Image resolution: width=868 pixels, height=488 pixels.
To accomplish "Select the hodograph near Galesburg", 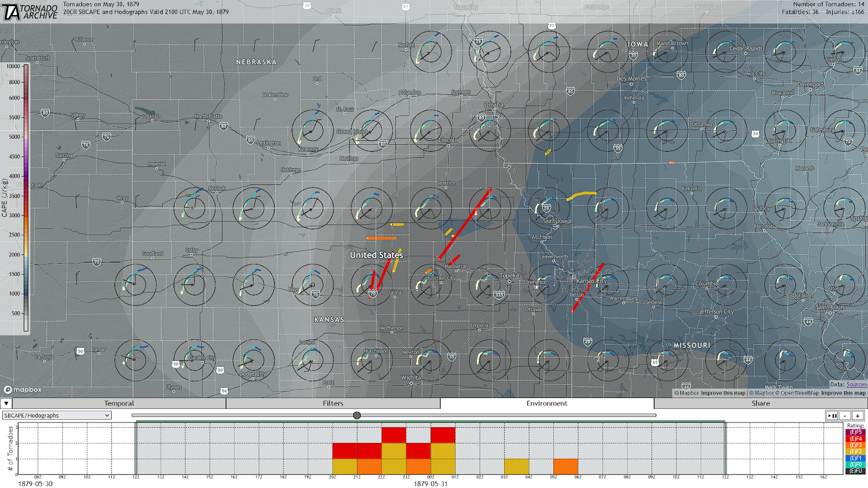I will coord(844,131).
